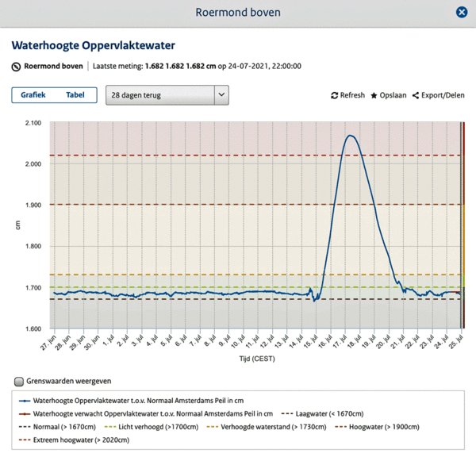This screenshot has height=457, width=476.
Task: Click the Opslaan star icon
Action: pyautogui.click(x=374, y=96)
